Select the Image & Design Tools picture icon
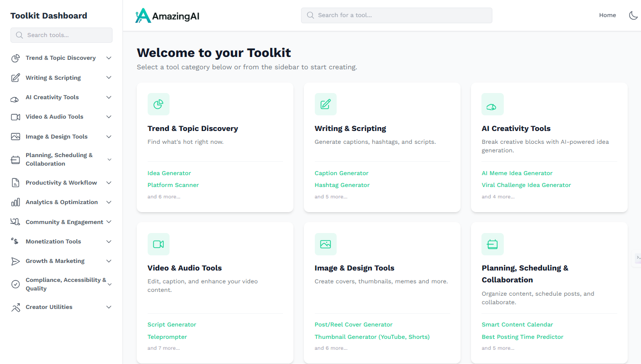The image size is (641, 364). [16, 136]
